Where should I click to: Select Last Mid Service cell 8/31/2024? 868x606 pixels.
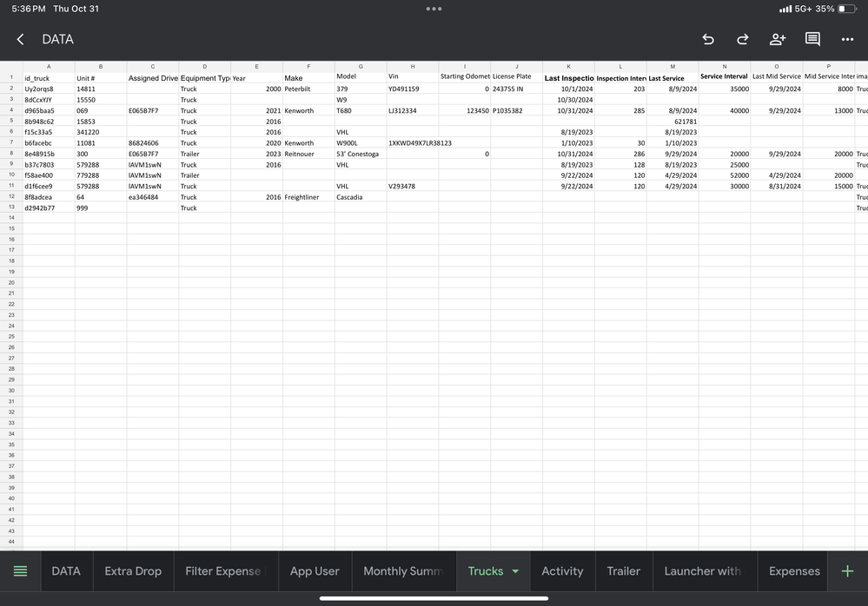pos(777,187)
